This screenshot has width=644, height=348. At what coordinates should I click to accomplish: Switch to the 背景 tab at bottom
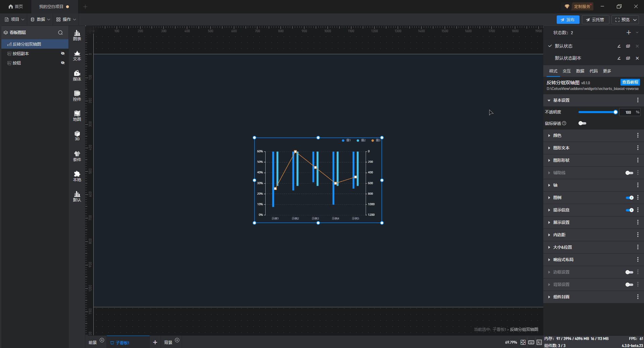[x=168, y=342]
